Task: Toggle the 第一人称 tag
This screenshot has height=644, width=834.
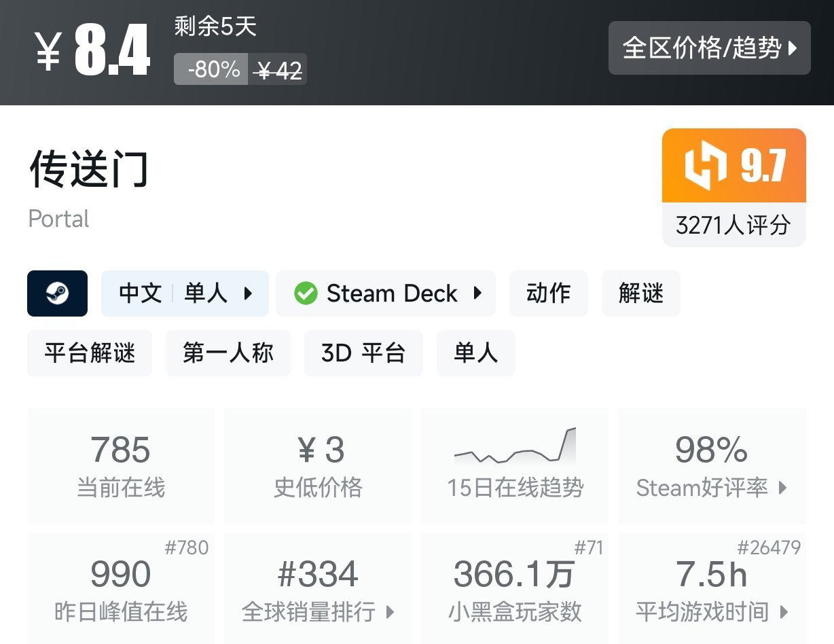Action: [x=228, y=353]
